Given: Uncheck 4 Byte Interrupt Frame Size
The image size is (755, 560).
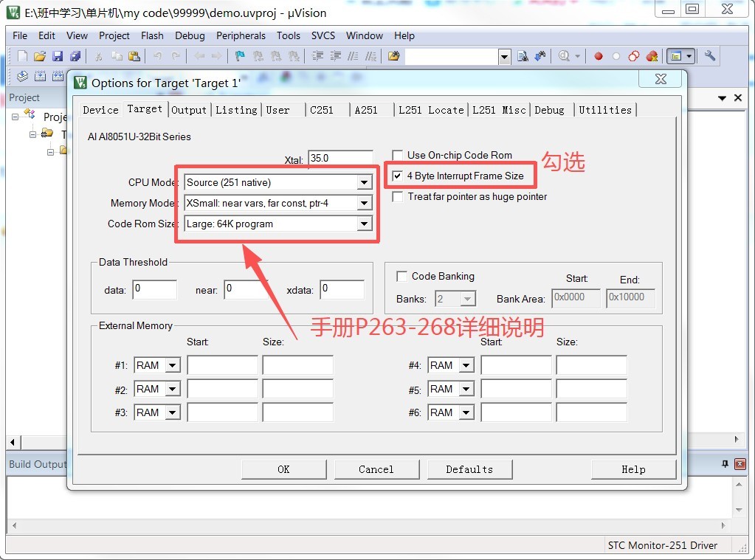Looking at the screenshot, I should pos(398,176).
